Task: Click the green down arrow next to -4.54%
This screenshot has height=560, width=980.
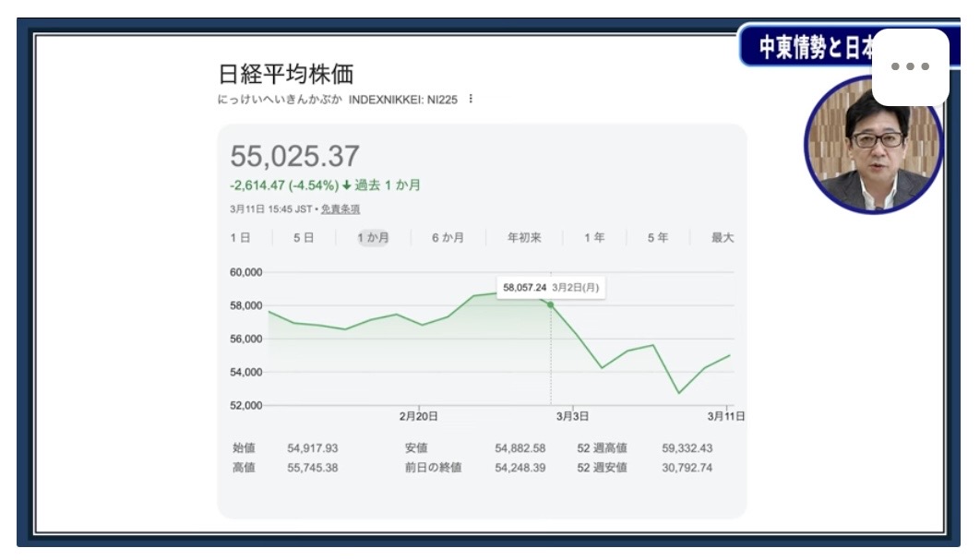Action: pyautogui.click(x=347, y=185)
